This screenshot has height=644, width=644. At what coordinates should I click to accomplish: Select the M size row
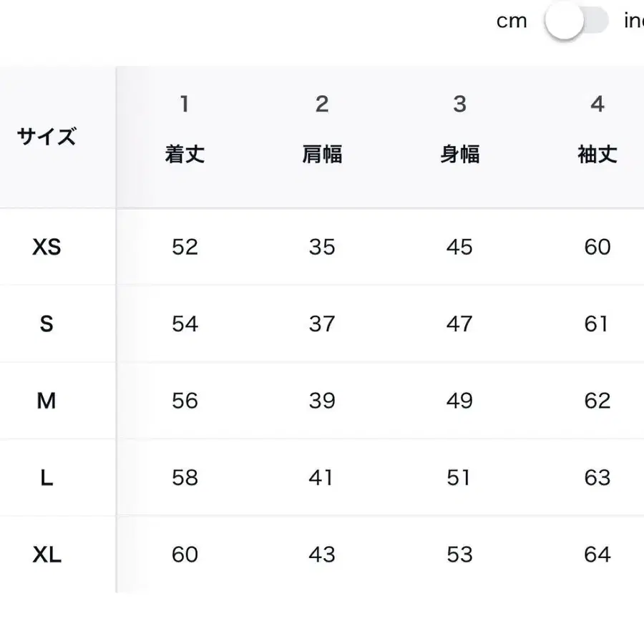46,401
